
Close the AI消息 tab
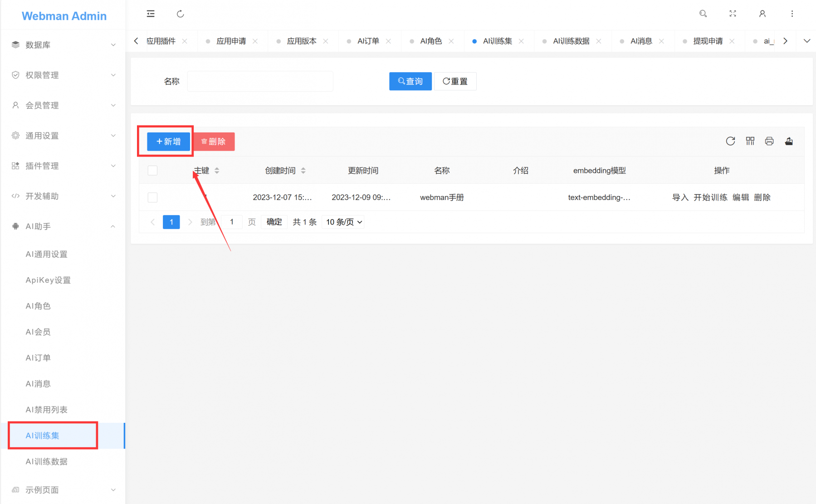pyautogui.click(x=661, y=41)
